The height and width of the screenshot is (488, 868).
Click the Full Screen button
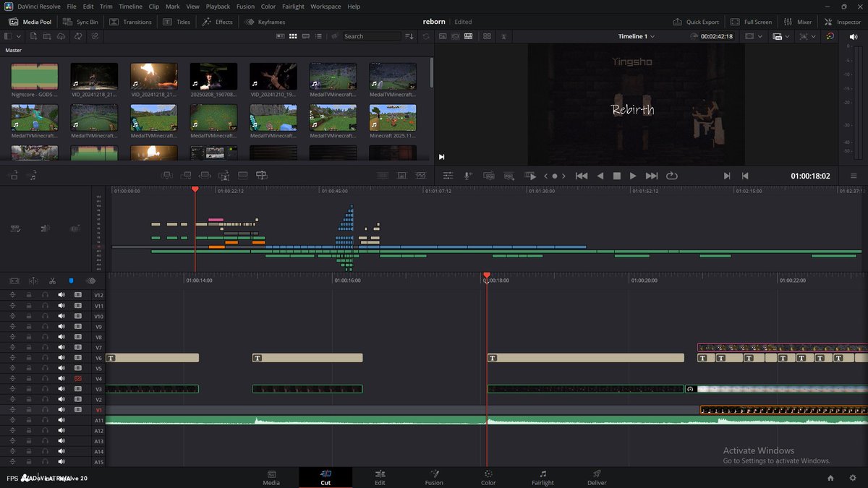[751, 22]
